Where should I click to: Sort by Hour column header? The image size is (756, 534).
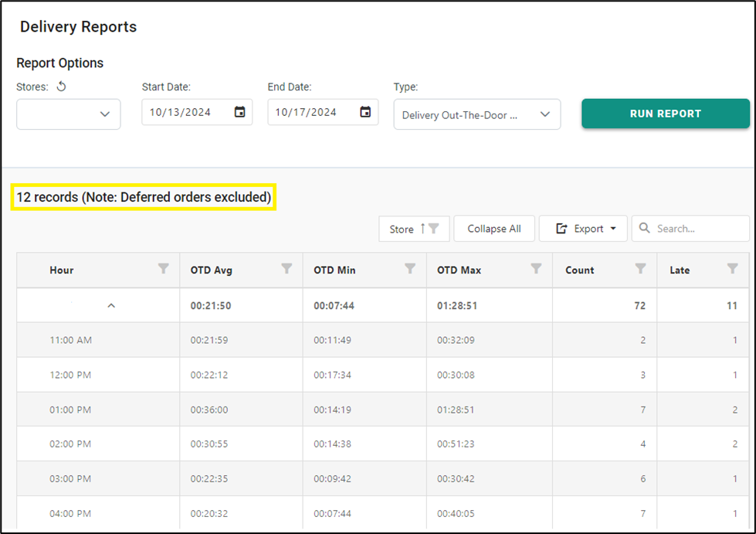tap(62, 270)
